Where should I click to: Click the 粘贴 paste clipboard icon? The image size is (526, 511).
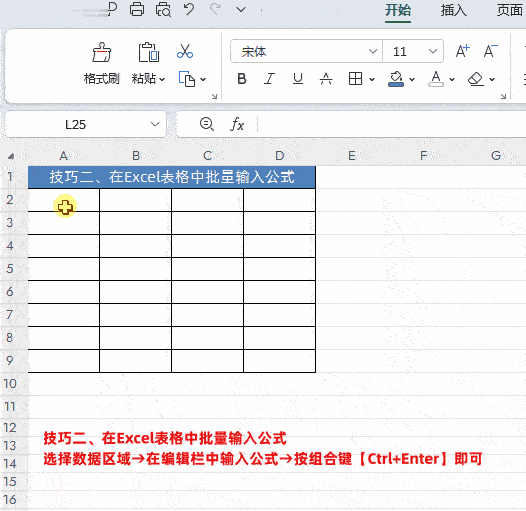149,52
